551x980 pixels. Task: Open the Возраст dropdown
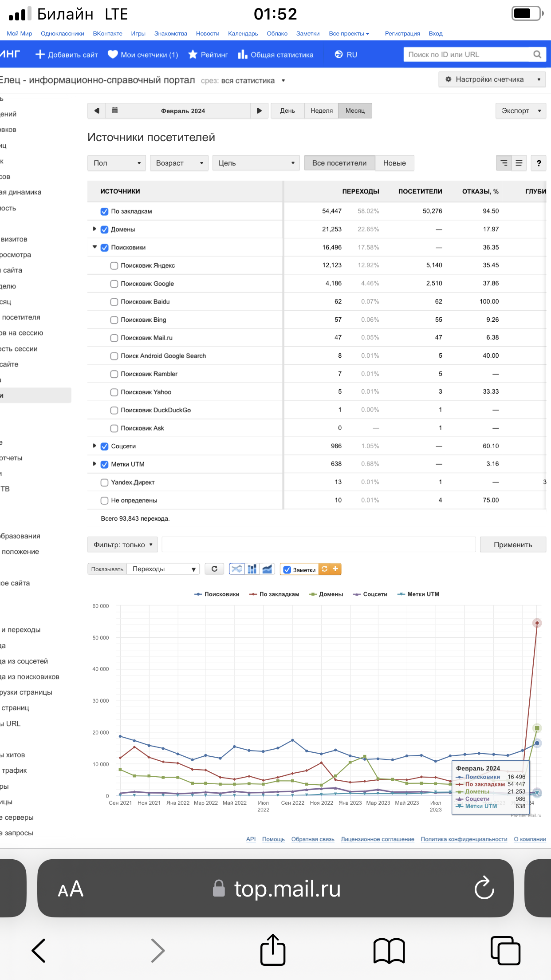[179, 163]
